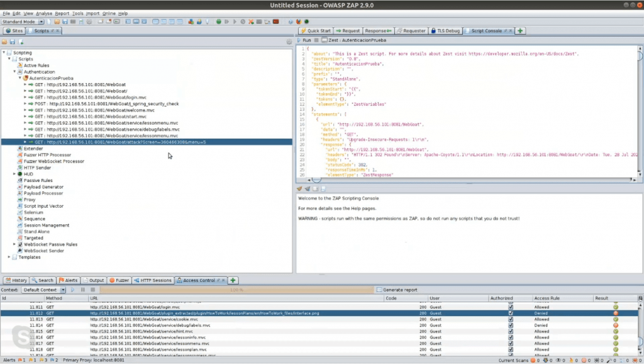Click the green Start scan circle toolbar icon
Viewport: 644px width, 364px height.
click(x=218, y=22)
